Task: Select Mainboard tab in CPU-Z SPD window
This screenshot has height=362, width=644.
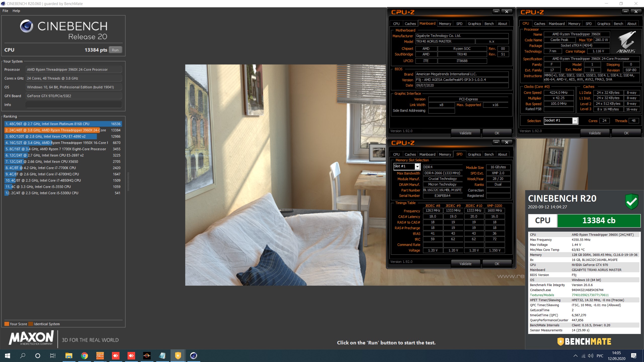Action: tap(427, 154)
